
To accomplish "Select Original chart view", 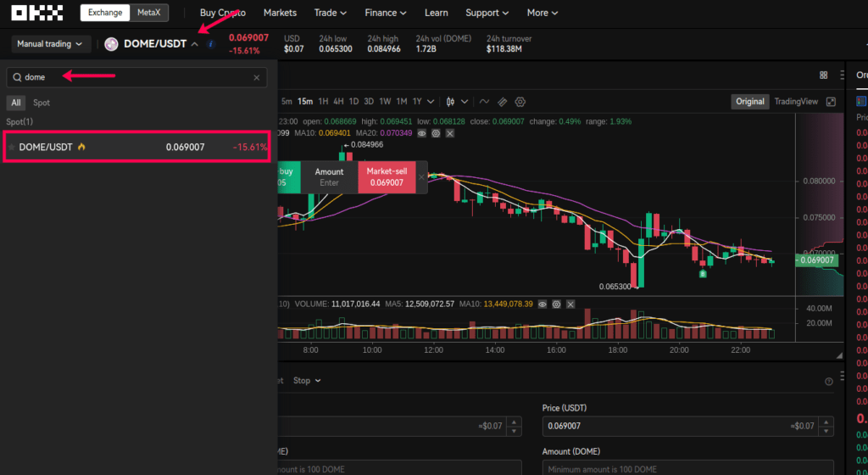I will [749, 102].
